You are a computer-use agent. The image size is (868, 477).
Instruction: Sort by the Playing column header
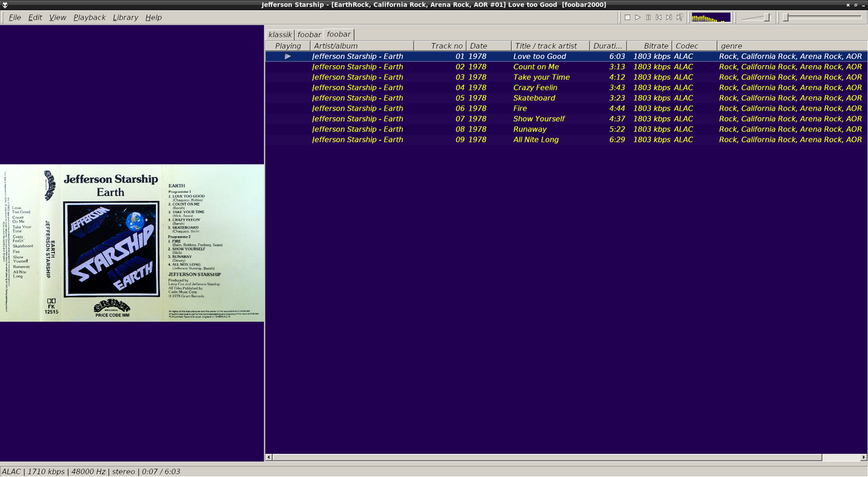point(288,45)
